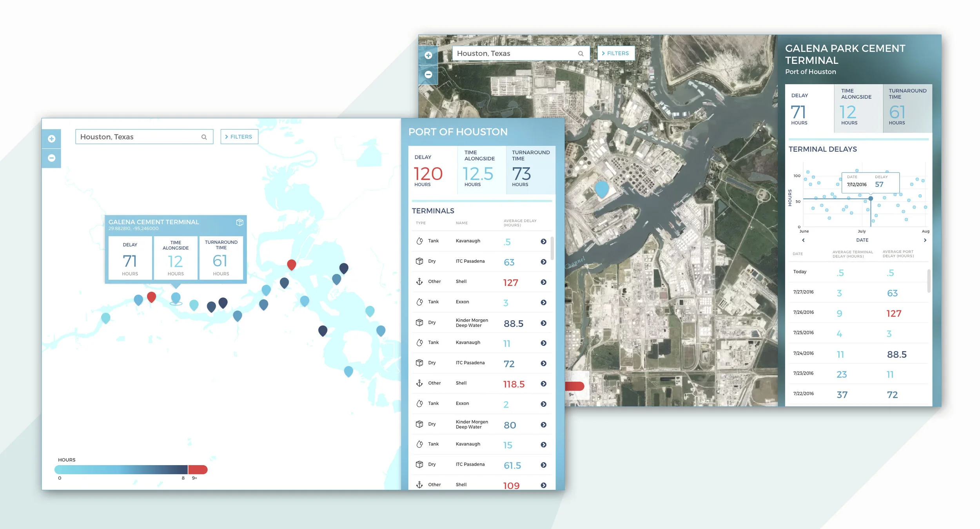Select Time Alongside 12 tab in Galena Park panel

click(x=858, y=109)
